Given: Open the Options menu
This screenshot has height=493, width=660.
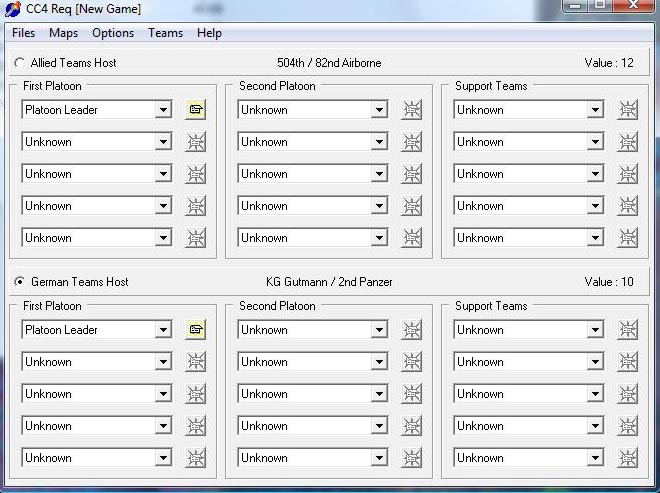Looking at the screenshot, I should (x=113, y=33).
